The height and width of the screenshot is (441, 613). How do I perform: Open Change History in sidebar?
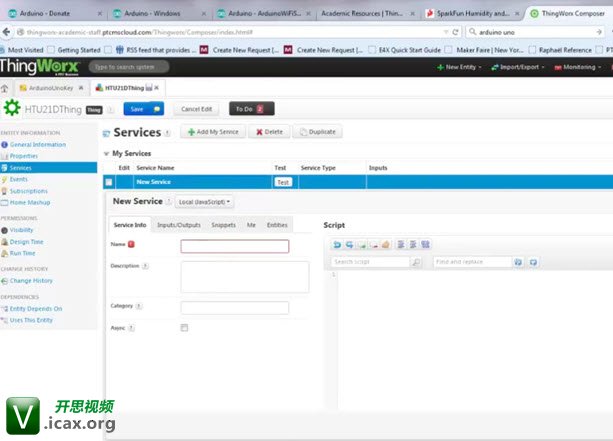[x=31, y=281]
